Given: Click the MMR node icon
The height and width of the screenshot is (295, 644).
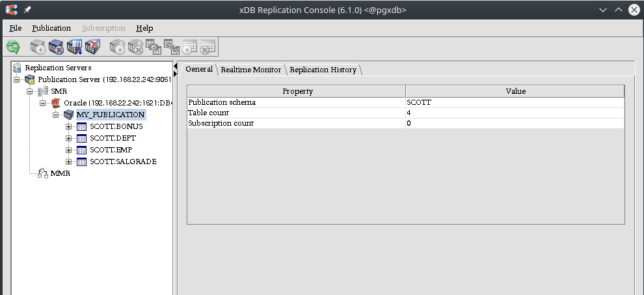Looking at the screenshot, I should 43,173.
